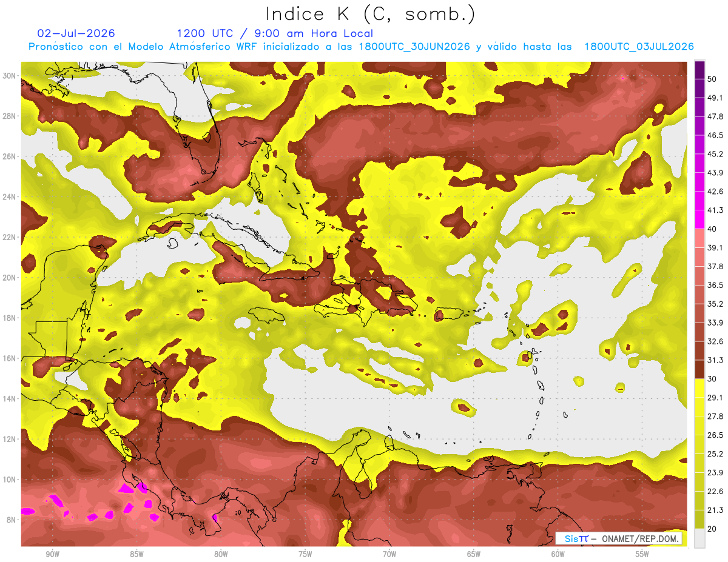This screenshot has width=728, height=562.
Task: Select the 12N latitude label
Action: (x=10, y=439)
